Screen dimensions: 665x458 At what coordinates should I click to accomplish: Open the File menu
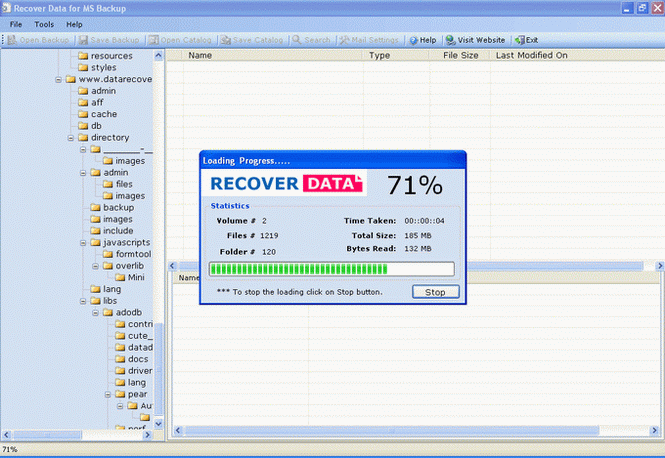tap(16, 23)
